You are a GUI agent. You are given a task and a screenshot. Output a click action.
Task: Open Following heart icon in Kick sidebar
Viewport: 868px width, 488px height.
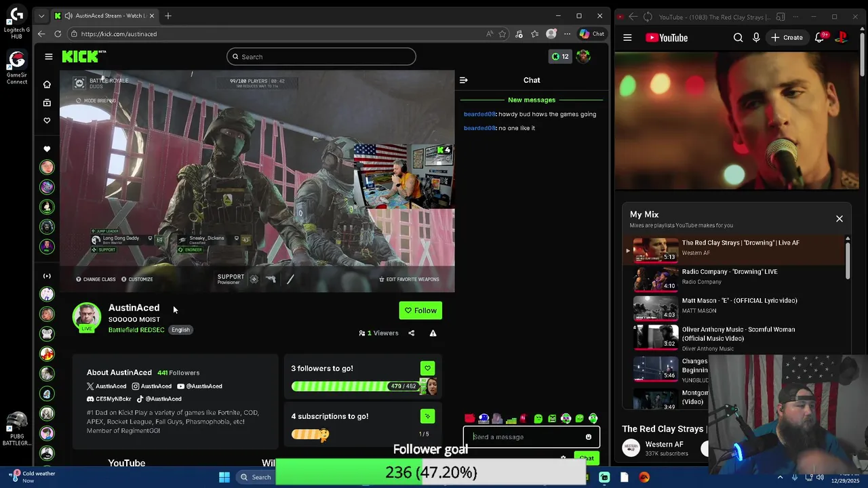[x=47, y=121]
